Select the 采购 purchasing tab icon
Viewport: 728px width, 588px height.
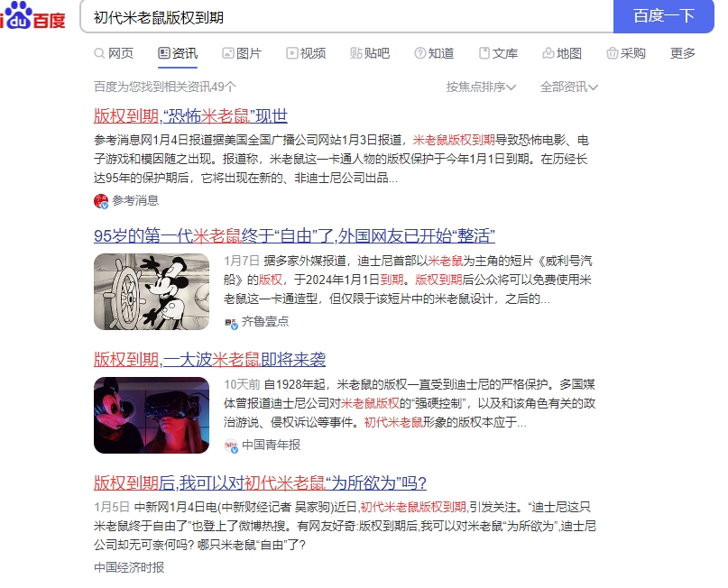tap(613, 53)
